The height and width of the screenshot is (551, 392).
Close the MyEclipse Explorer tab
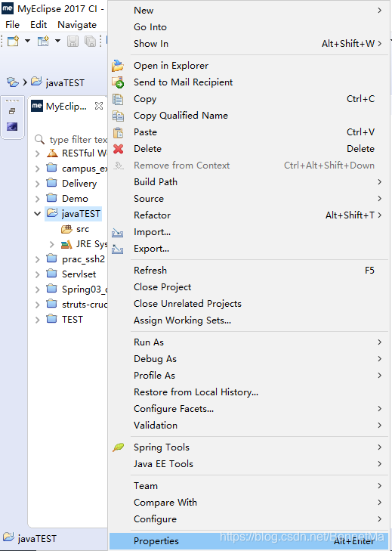[99, 106]
